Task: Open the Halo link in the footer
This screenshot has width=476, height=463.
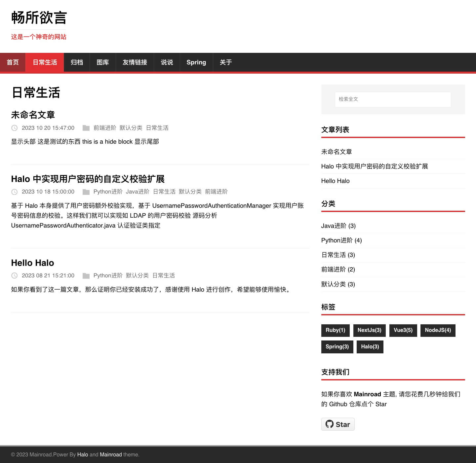Action: (83, 455)
